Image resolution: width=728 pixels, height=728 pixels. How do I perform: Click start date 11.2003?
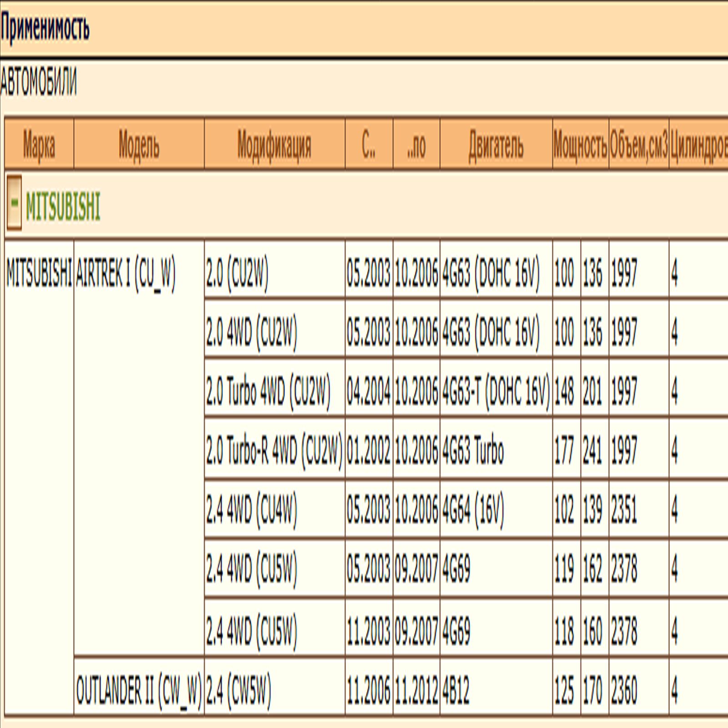click(369, 631)
